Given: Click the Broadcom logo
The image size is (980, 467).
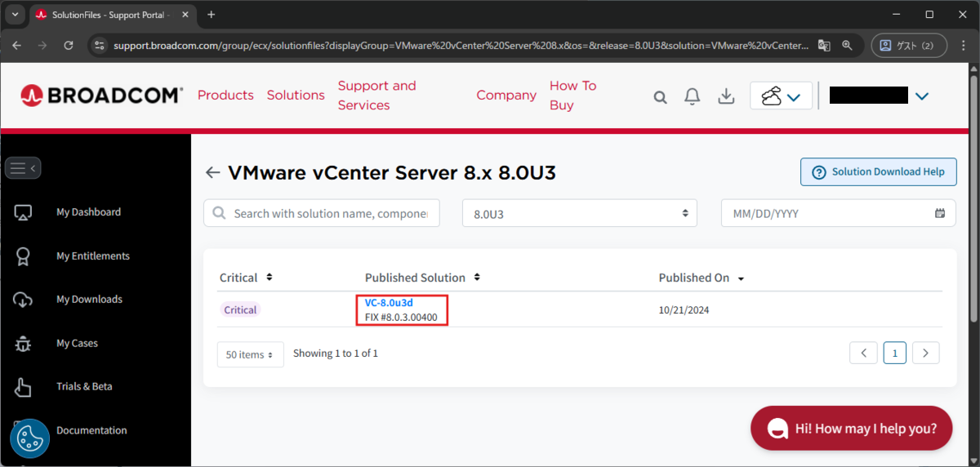Looking at the screenshot, I should point(101,96).
